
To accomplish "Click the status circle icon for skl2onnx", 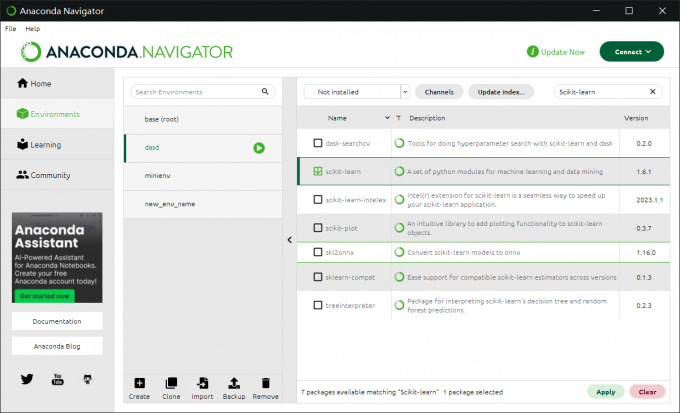I will pos(399,252).
